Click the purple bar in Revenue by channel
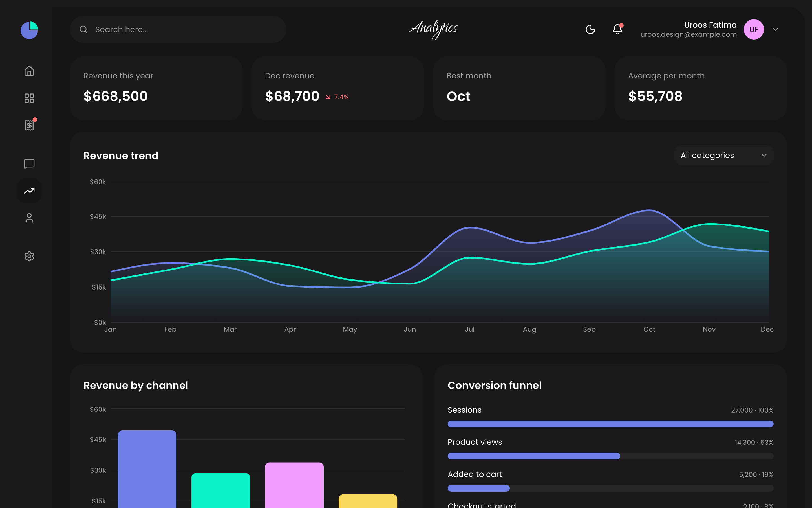The height and width of the screenshot is (508, 812). (147, 469)
